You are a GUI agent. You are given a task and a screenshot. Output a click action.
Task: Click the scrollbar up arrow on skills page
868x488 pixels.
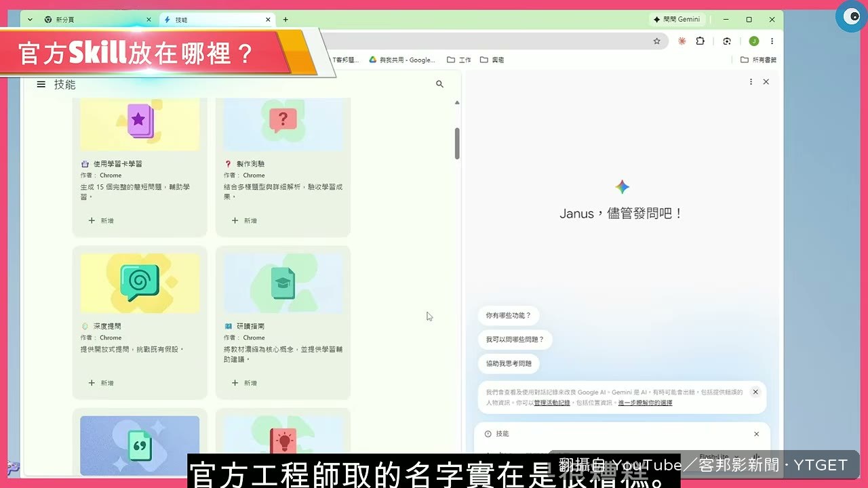pos(457,102)
